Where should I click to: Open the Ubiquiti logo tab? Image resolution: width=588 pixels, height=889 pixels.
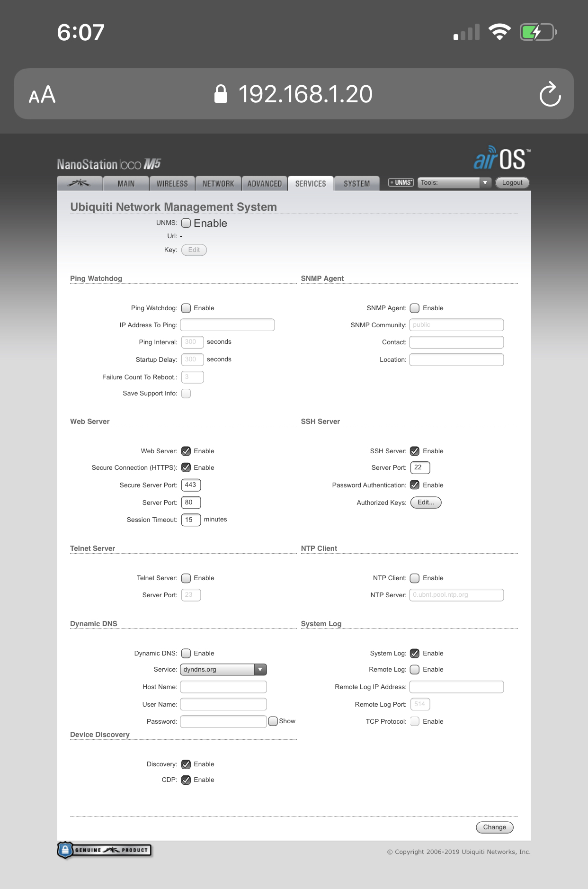(80, 183)
